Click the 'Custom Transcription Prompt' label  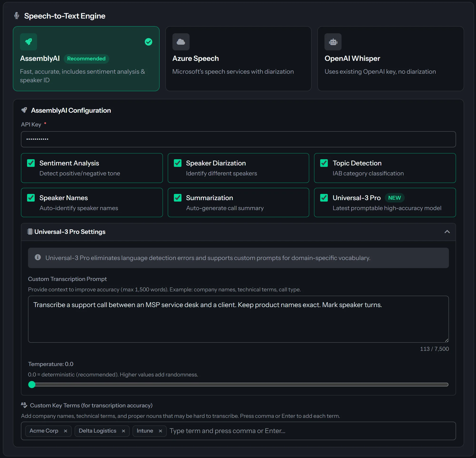(x=67, y=279)
